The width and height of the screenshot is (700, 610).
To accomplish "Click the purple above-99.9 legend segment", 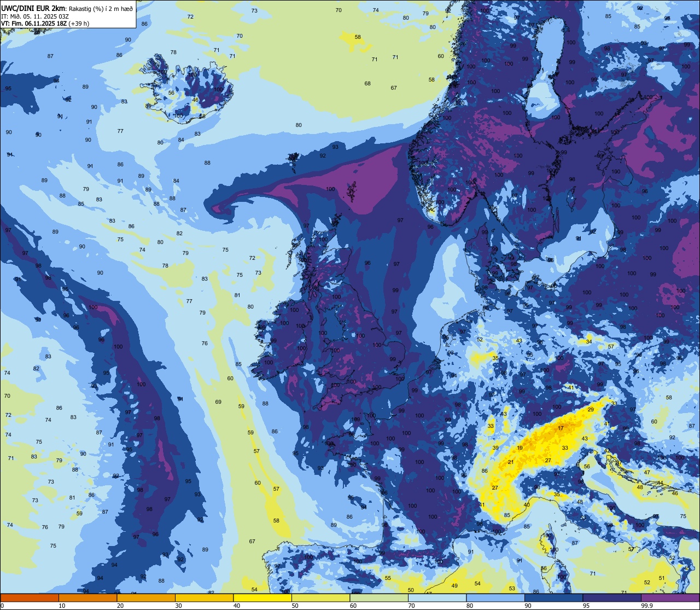I will click(670, 597).
